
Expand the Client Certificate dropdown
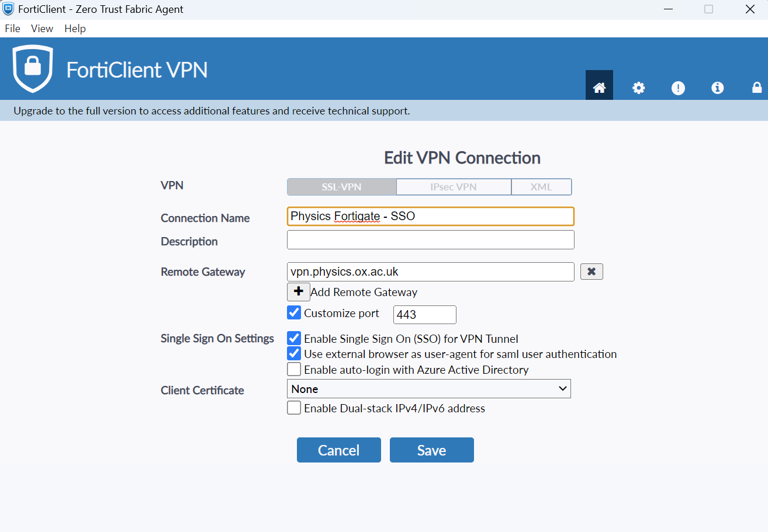point(428,389)
